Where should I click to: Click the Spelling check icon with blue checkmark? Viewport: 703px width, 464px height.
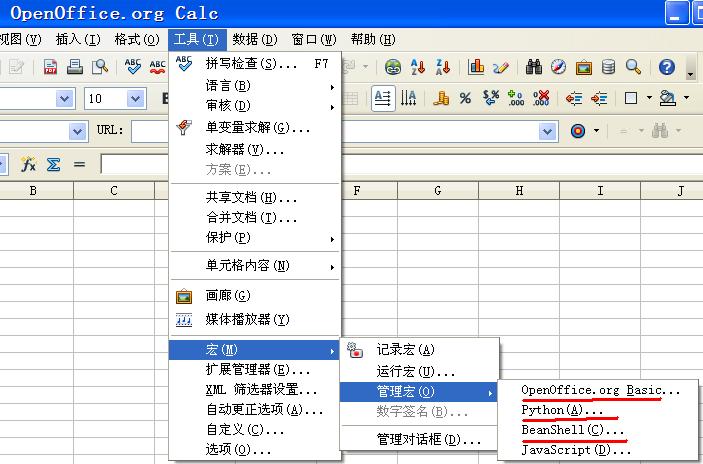point(133,67)
